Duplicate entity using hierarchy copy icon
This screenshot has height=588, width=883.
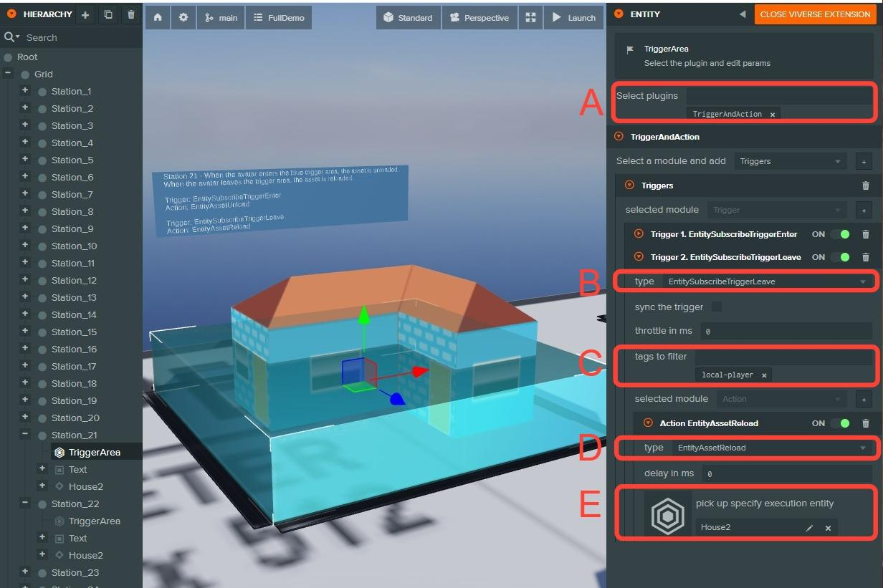[108, 14]
